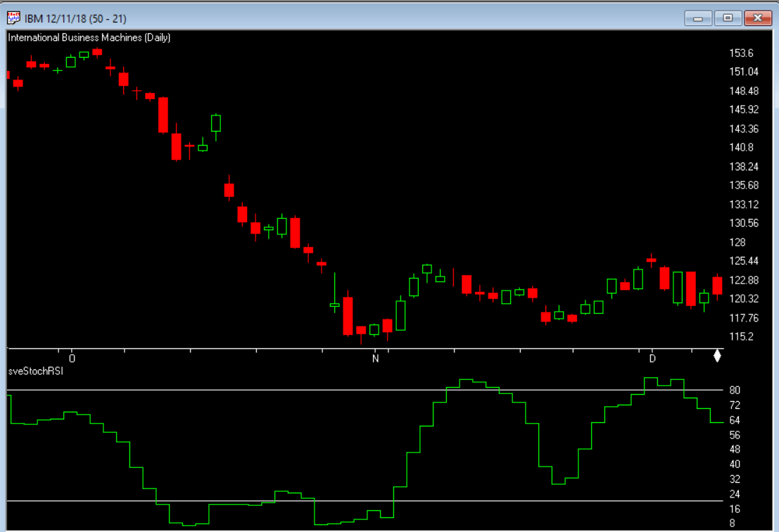
Task: Click the bottom 8 label on sveStochRSI scale
Action: coord(733,523)
